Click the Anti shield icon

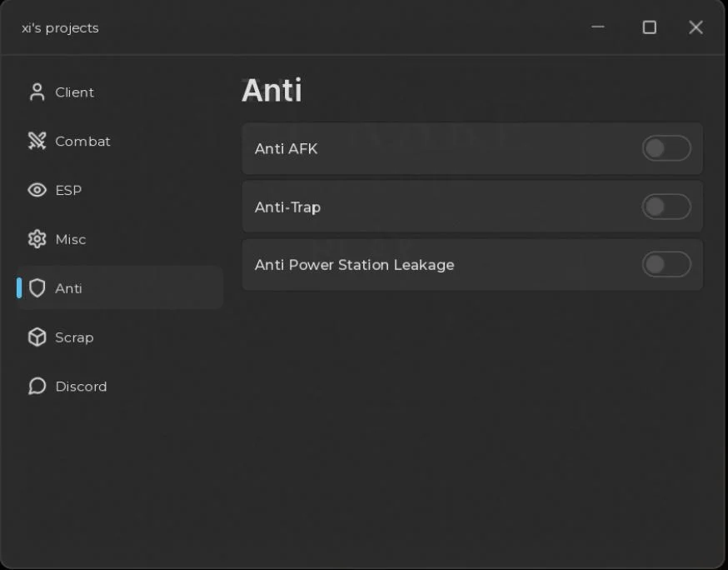point(37,288)
